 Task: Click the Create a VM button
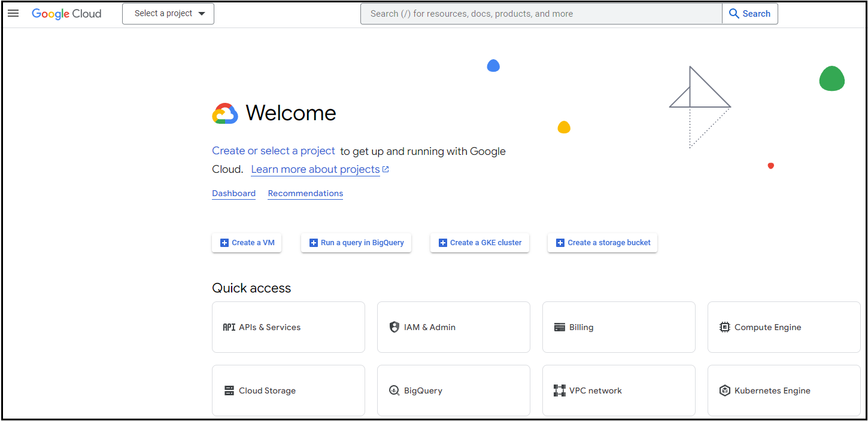(246, 242)
